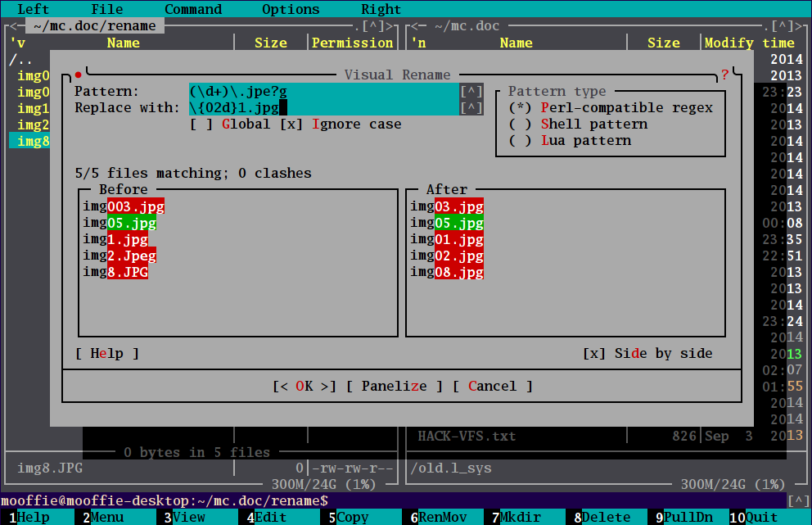The width and height of the screenshot is (812, 525).
Task: Disable the Side by side checkbox
Action: pos(594,354)
